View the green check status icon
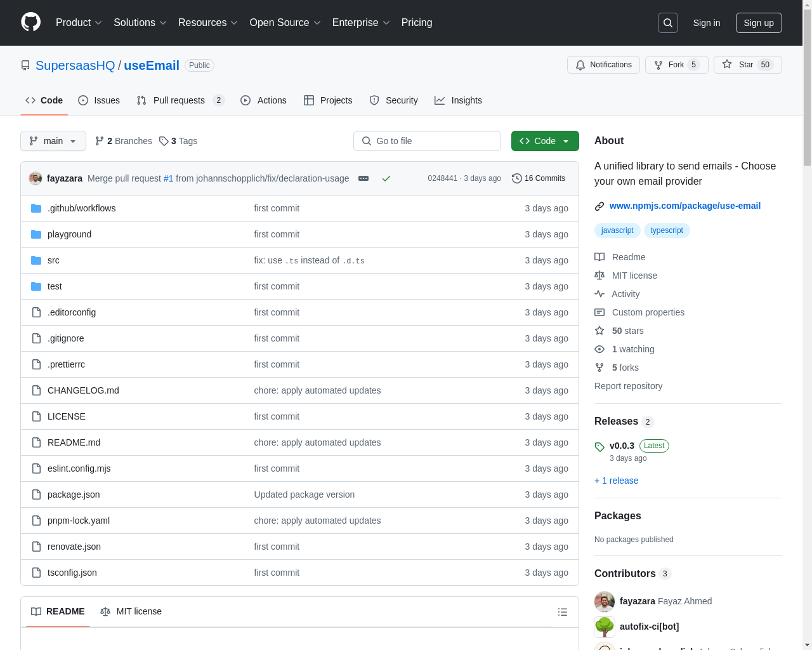 (386, 178)
